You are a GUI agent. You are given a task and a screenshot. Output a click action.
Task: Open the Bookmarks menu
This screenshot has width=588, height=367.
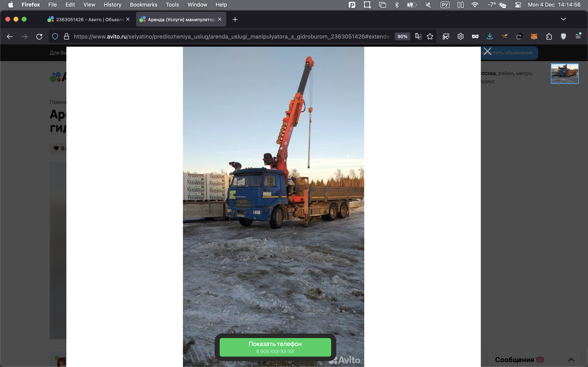click(143, 5)
